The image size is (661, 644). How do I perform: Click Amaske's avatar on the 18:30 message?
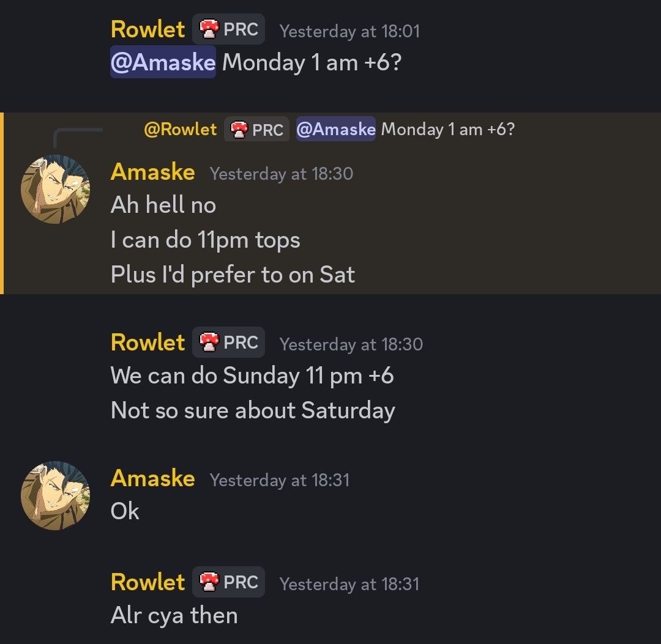[x=55, y=189]
